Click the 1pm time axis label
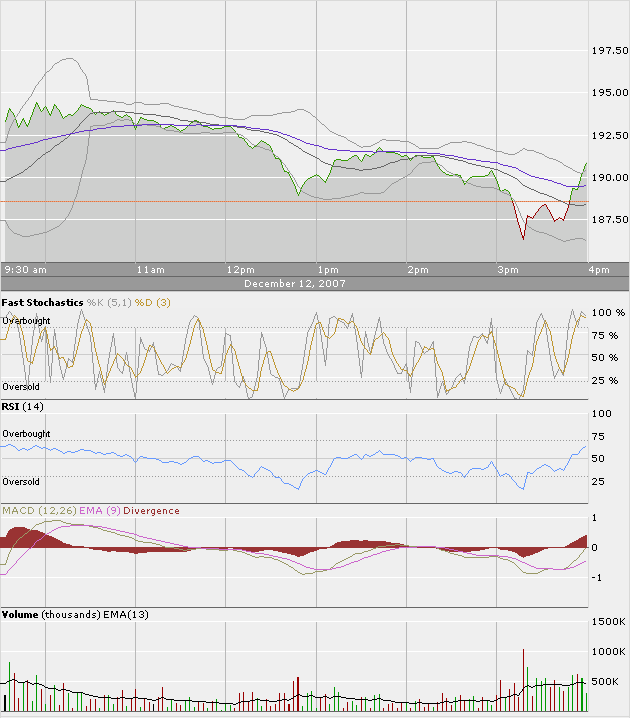Image resolution: width=630 pixels, height=718 pixels. [328, 270]
